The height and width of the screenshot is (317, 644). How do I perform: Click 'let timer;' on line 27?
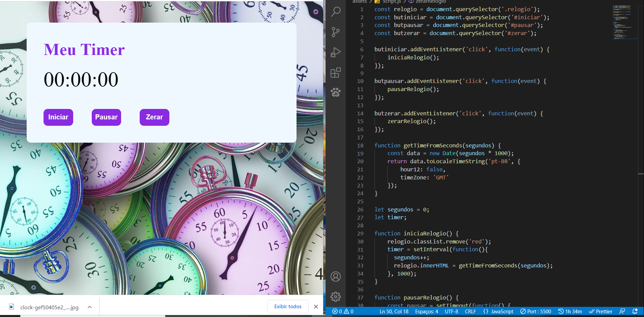[390, 217]
